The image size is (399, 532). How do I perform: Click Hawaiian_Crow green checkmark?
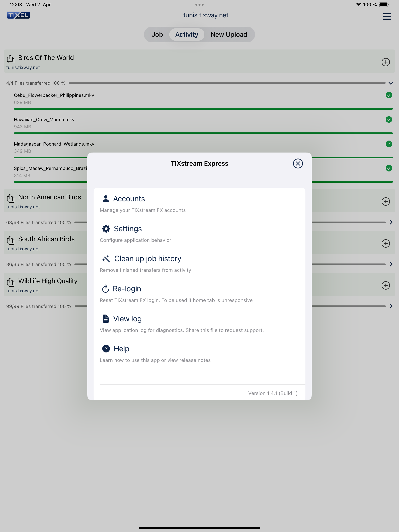[x=389, y=119]
